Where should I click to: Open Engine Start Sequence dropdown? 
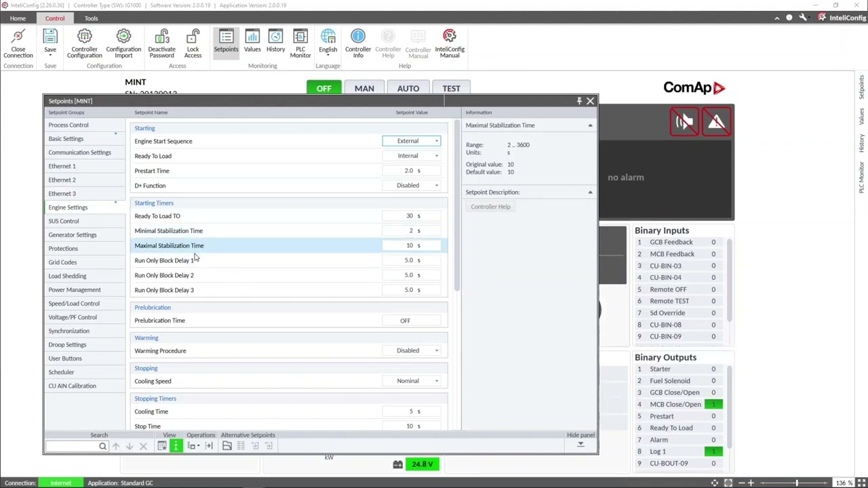(437, 141)
